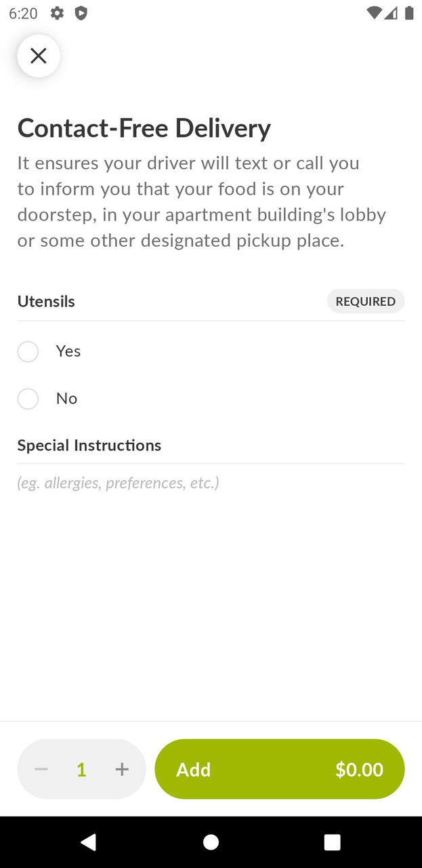The width and height of the screenshot is (422, 868).
Task: Increase quantity with plus icon
Action: pos(122,769)
